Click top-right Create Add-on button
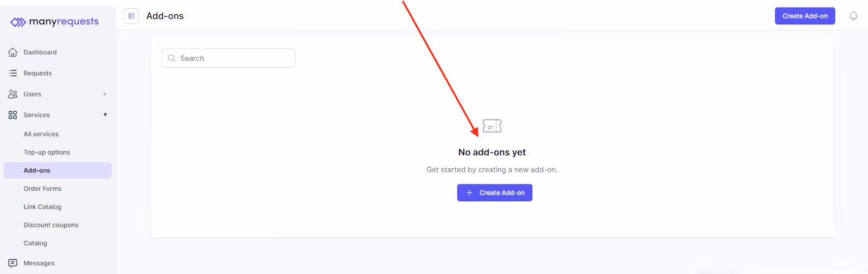 coord(805,16)
